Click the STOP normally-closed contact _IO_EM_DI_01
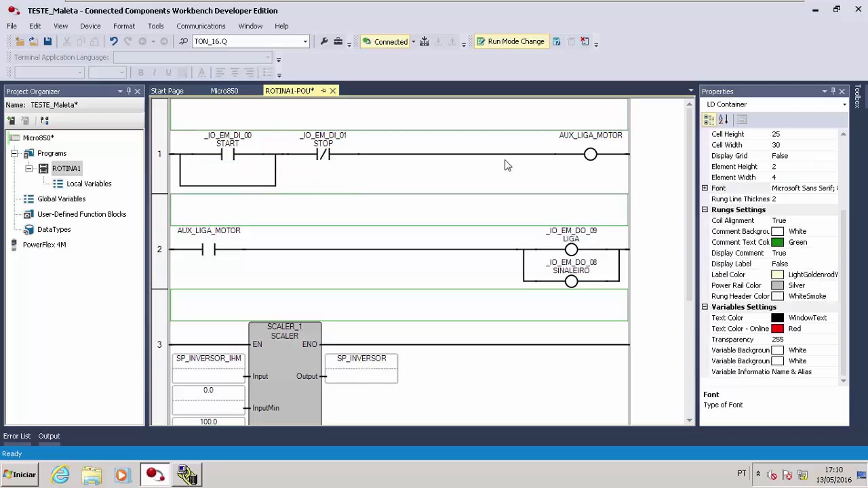 (x=323, y=155)
